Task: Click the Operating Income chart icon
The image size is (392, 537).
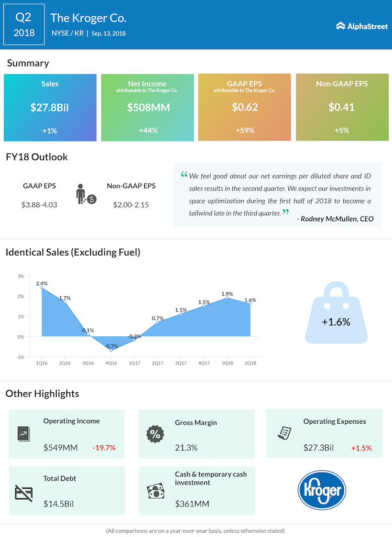Action: (x=24, y=434)
